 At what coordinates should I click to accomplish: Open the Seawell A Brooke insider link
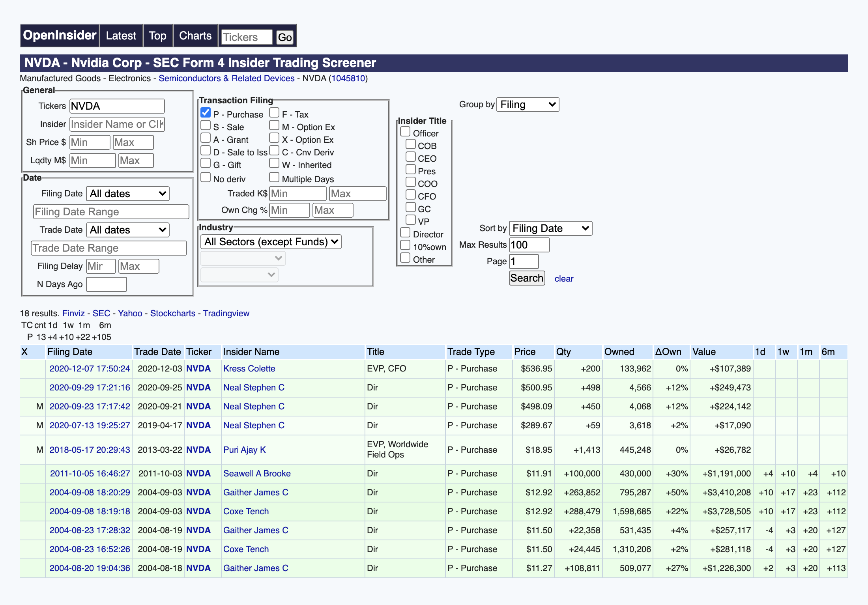[x=257, y=474]
